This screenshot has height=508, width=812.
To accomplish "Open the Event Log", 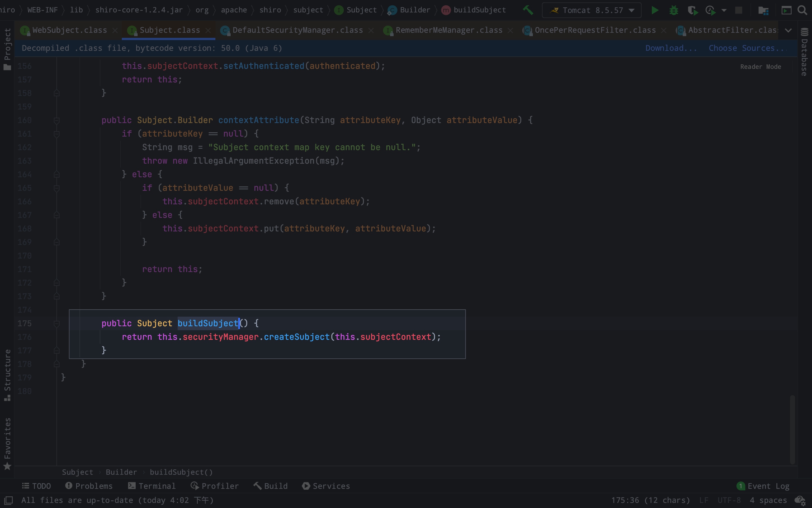I will [763, 486].
